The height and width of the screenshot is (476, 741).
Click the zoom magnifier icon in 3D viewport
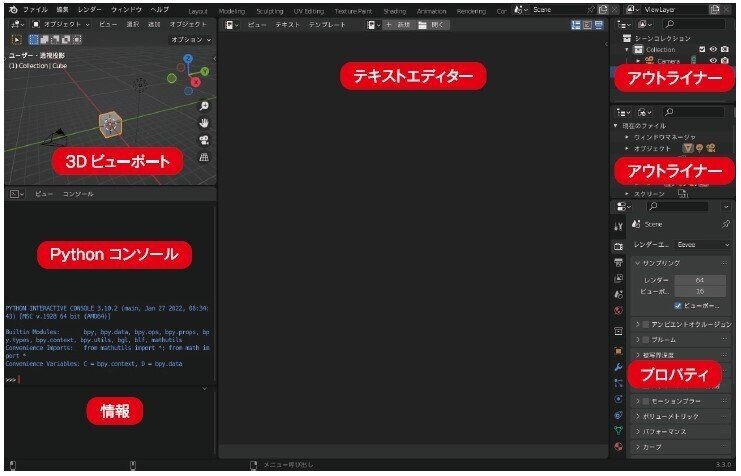click(x=204, y=106)
